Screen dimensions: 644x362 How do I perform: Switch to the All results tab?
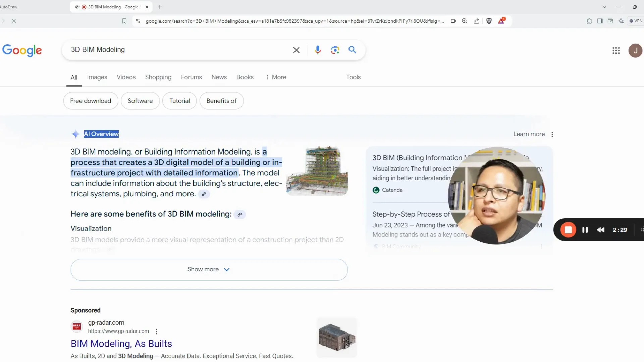point(74,78)
